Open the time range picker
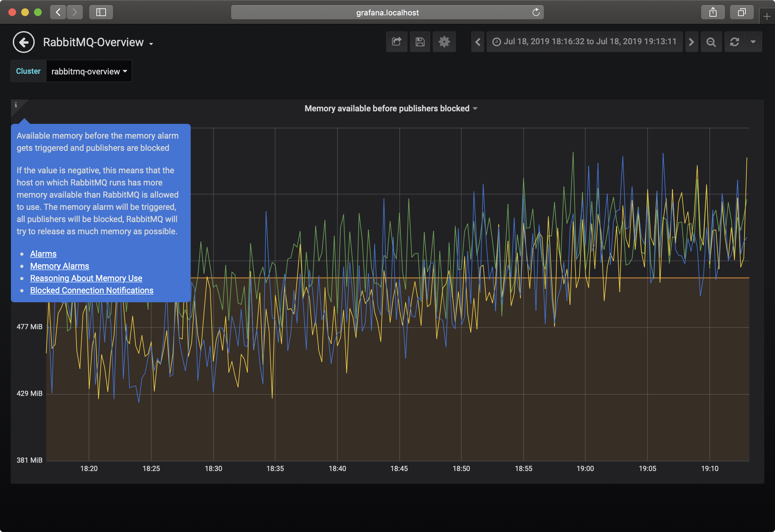The width and height of the screenshot is (775, 532). tap(584, 42)
